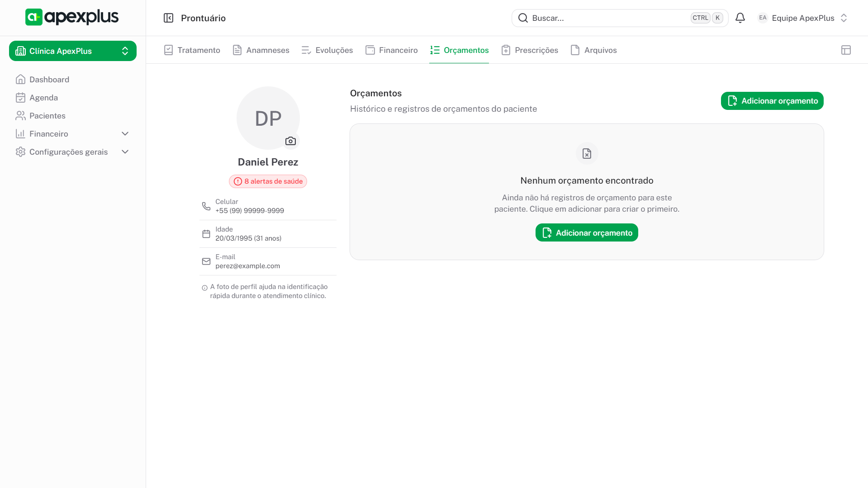Click Adicionar orçamento in empty state
Screen dimensions: 868x488
click(586, 233)
